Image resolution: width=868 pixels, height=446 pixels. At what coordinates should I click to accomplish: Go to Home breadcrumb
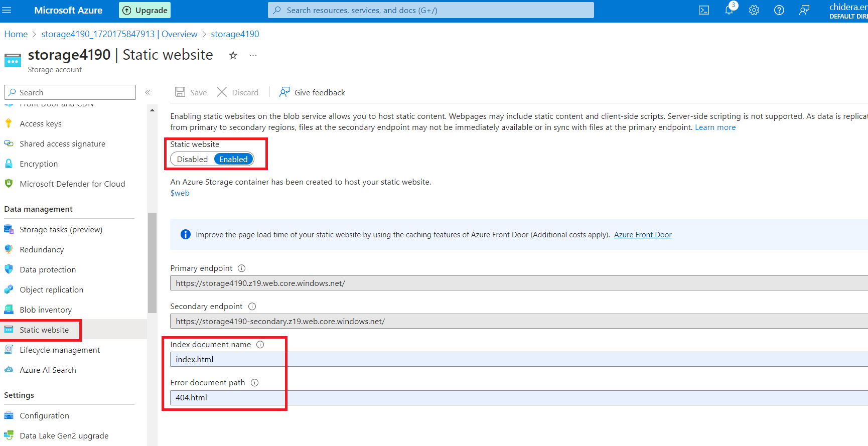(x=16, y=34)
